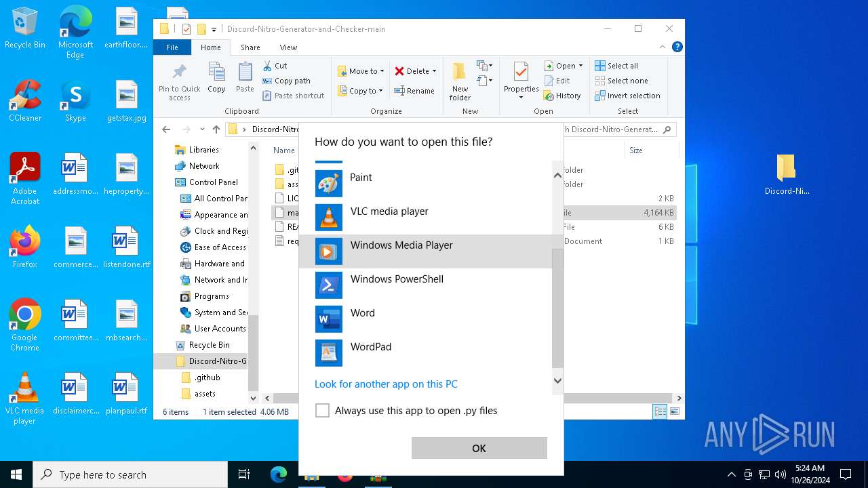Switch to the Home tab
Viewport: 868px width, 488px height.
[210, 47]
